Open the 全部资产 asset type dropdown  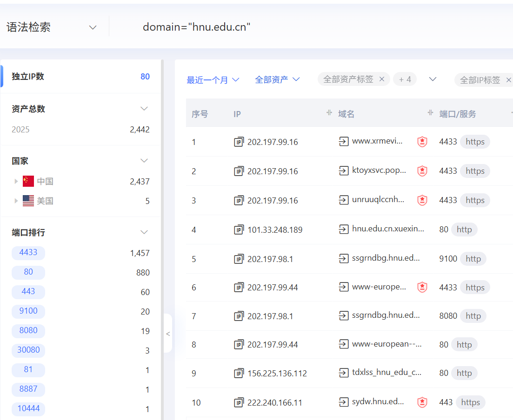[x=277, y=80]
